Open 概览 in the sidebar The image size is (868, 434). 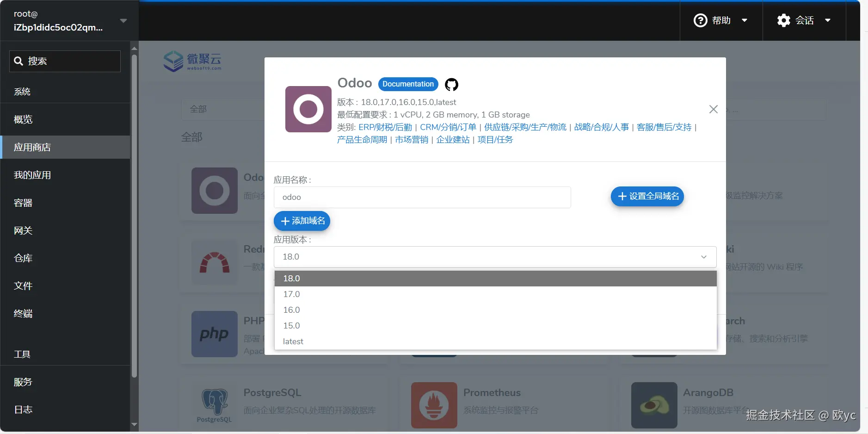click(x=65, y=119)
